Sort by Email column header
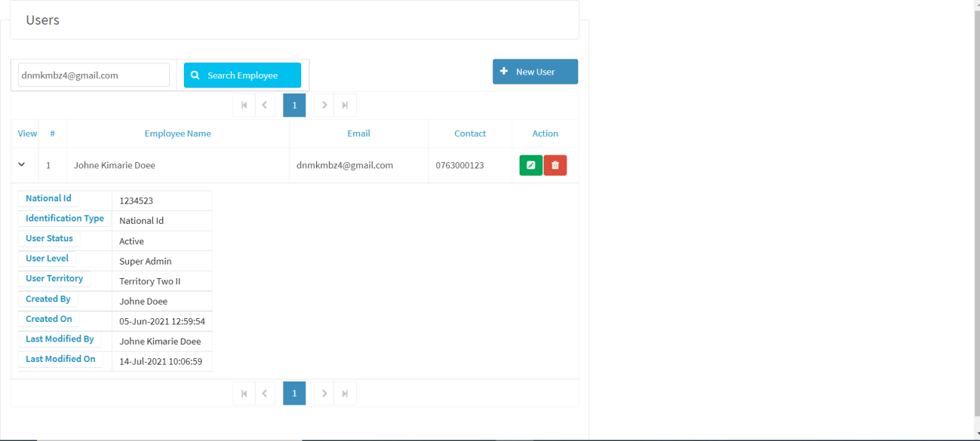The image size is (980, 441). [358, 133]
